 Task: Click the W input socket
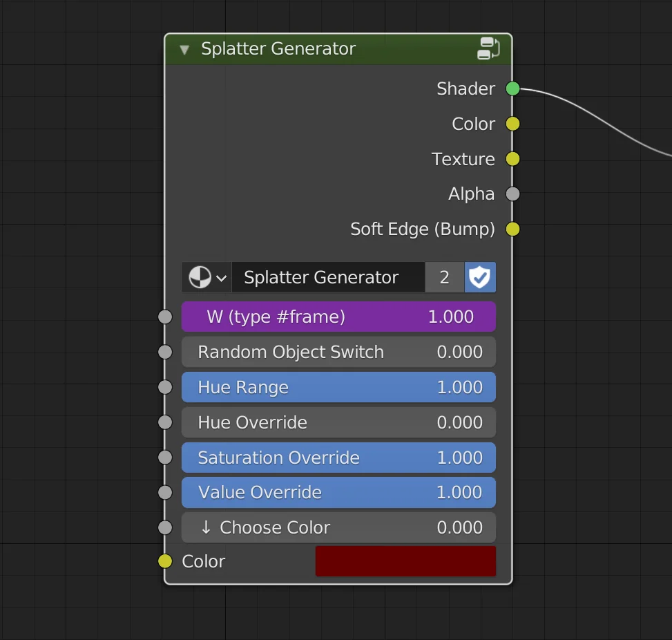click(x=164, y=317)
